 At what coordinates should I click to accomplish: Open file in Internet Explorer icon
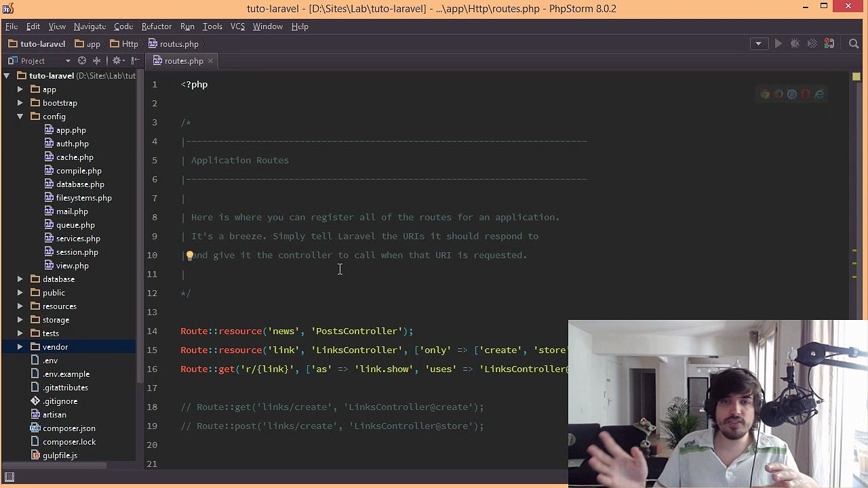coord(819,94)
